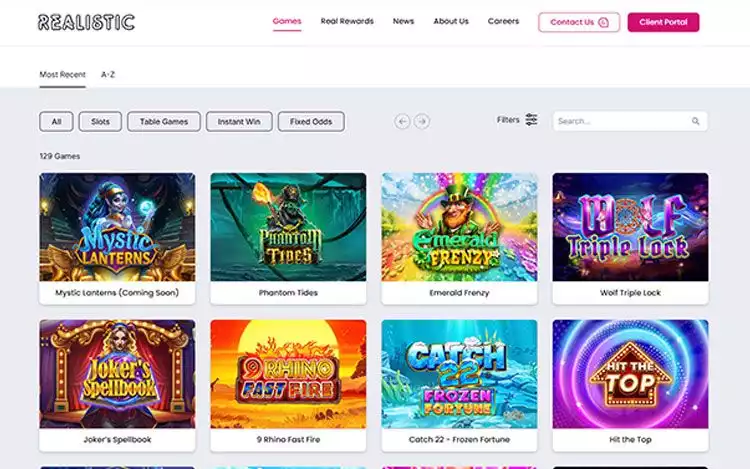Click the filters slider icon
The width and height of the screenshot is (750, 469).
(x=531, y=120)
